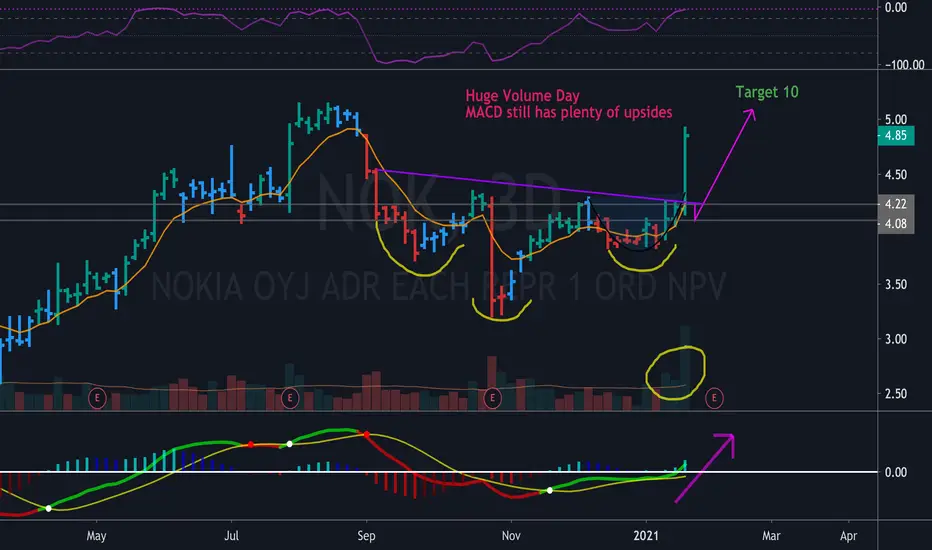The width and height of the screenshot is (932, 550).
Task: Click the 0.00 value on top oscillator scale
Action: 896,7
